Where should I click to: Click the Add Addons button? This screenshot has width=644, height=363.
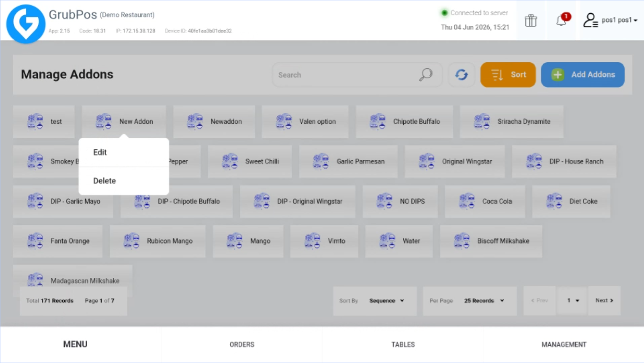[x=583, y=75]
